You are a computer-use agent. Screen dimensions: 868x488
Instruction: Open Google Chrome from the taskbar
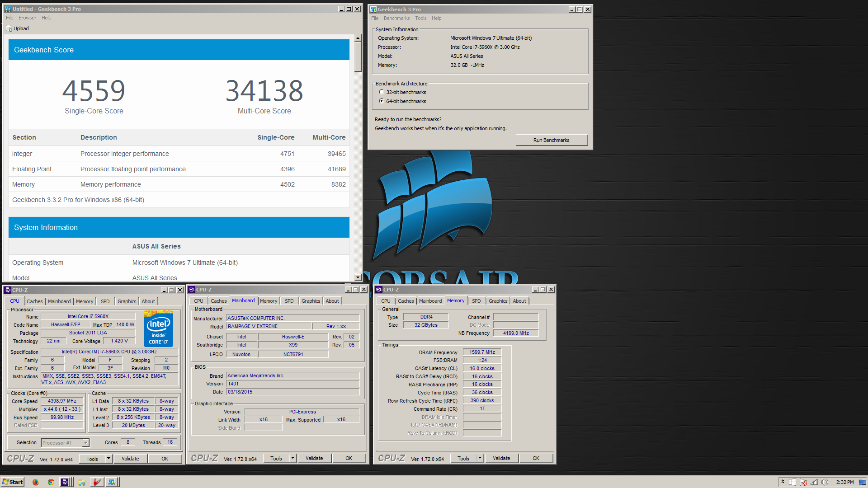pos(51,482)
